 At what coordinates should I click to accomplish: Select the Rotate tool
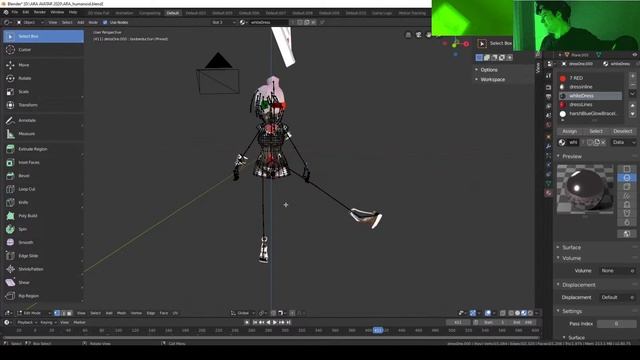click(43, 78)
